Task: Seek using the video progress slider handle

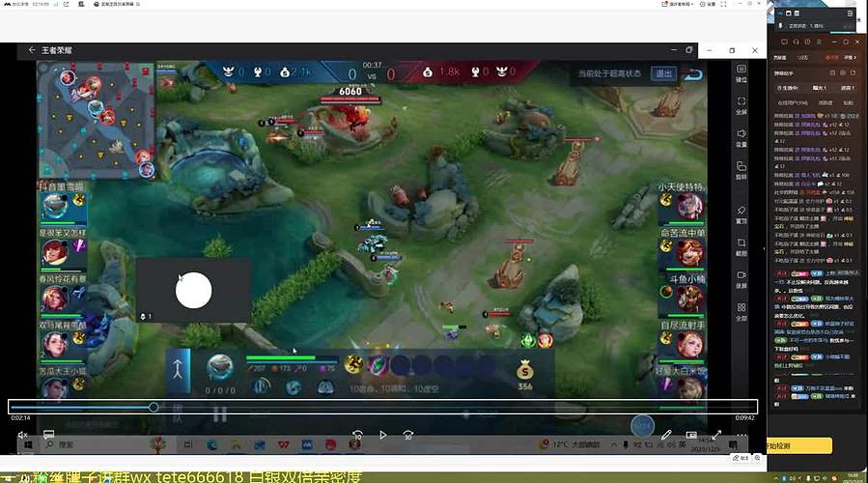Action: (154, 407)
